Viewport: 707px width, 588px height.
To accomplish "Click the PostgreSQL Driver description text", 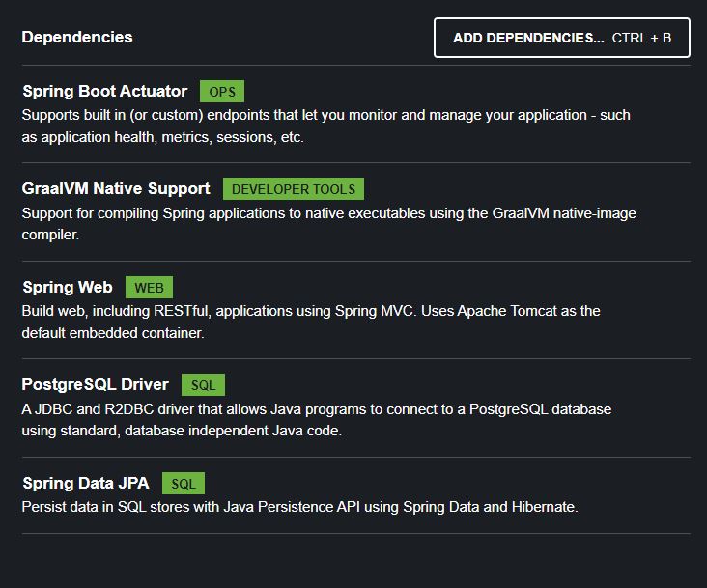I will click(x=317, y=419).
